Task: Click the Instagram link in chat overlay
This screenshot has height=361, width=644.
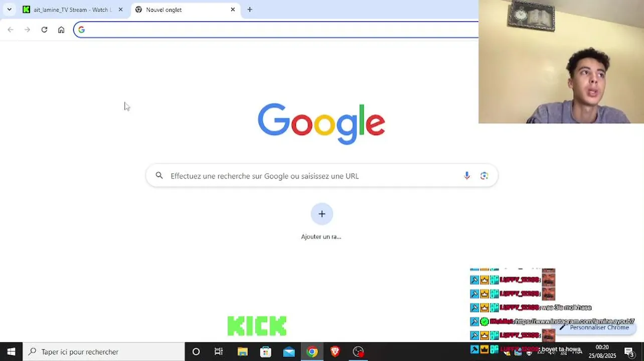Action: (575, 321)
